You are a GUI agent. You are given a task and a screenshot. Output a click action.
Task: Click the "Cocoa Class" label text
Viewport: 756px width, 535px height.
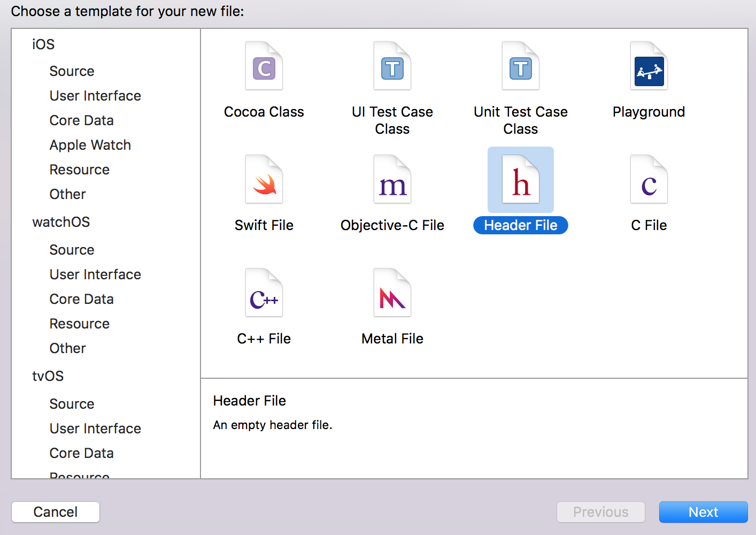[x=264, y=112]
